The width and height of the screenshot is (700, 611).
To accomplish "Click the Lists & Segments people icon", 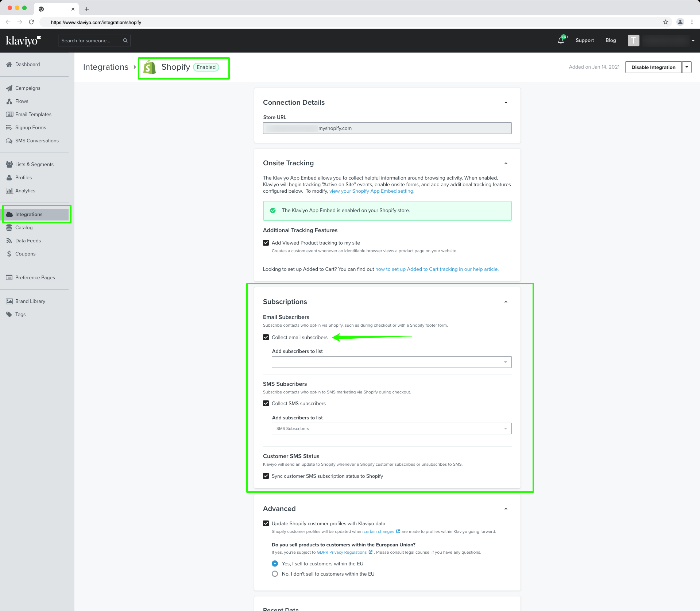I will [x=9, y=164].
